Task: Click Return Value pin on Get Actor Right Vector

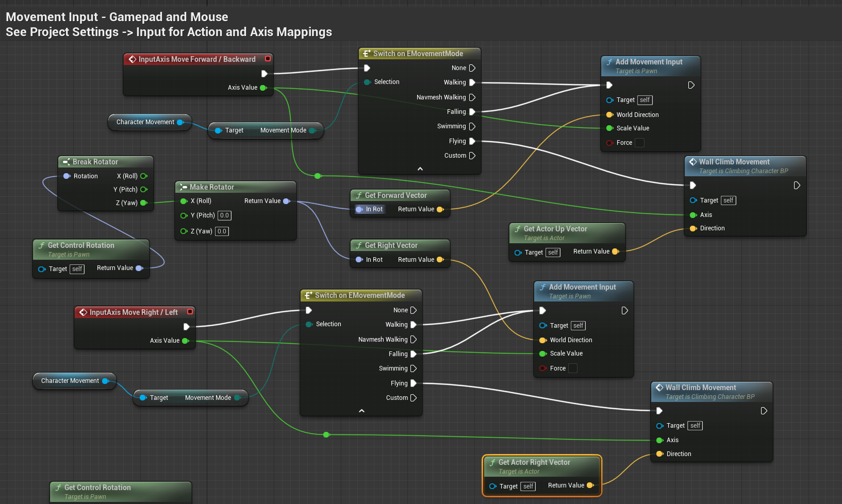Action: click(x=590, y=485)
